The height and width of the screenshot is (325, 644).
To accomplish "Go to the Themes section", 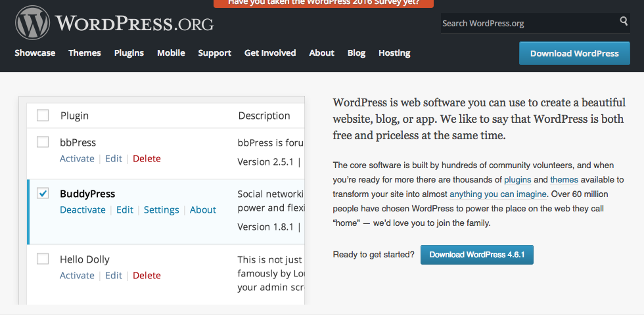I will [x=85, y=53].
